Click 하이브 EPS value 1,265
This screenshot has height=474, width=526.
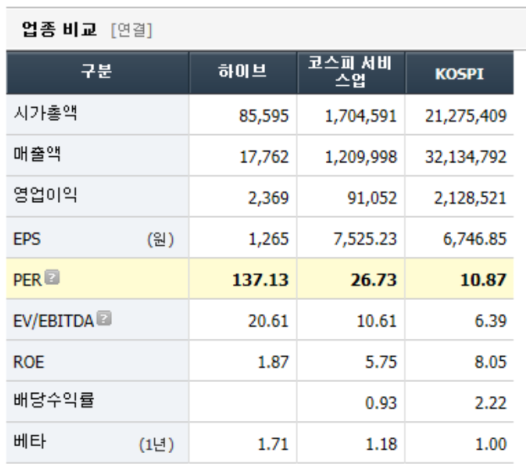point(268,240)
